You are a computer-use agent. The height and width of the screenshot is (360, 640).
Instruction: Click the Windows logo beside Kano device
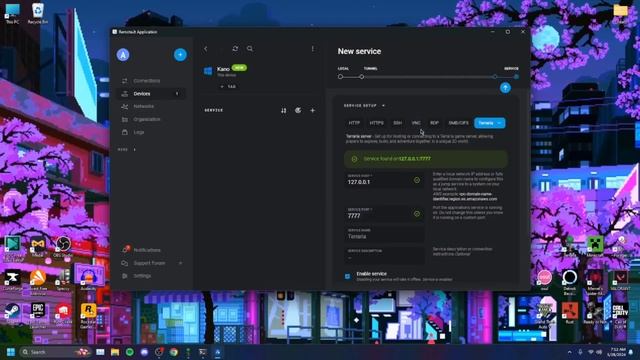208,71
